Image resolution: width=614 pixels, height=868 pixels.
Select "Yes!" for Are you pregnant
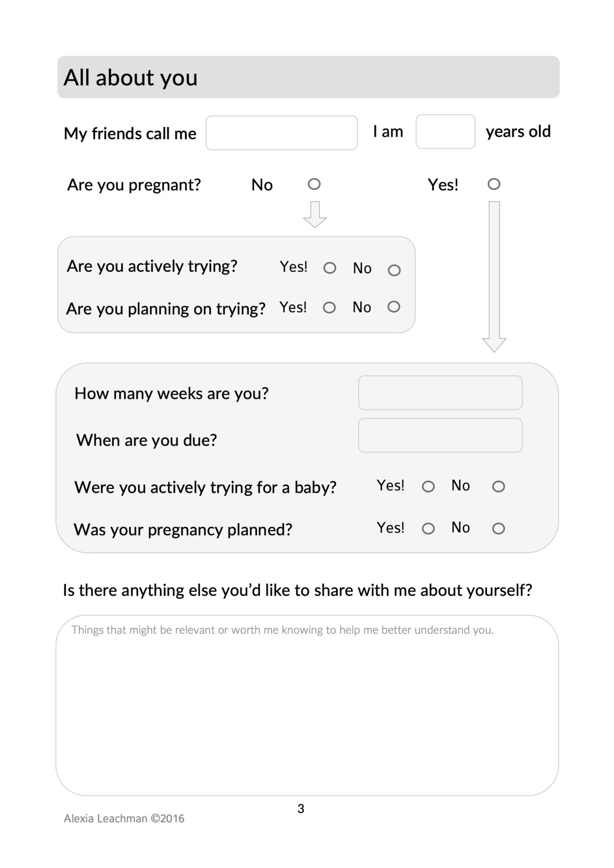(x=494, y=184)
